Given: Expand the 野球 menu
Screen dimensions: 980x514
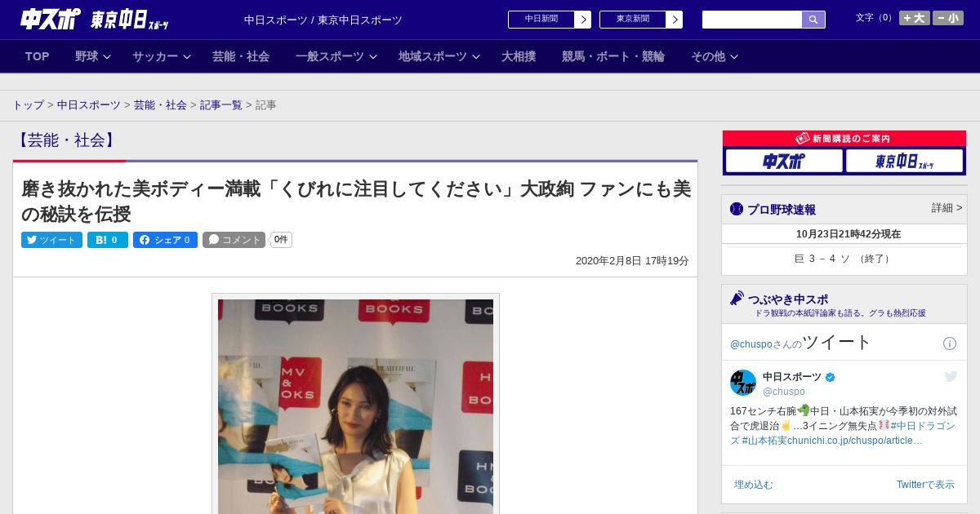Looking at the screenshot, I should click(93, 56).
